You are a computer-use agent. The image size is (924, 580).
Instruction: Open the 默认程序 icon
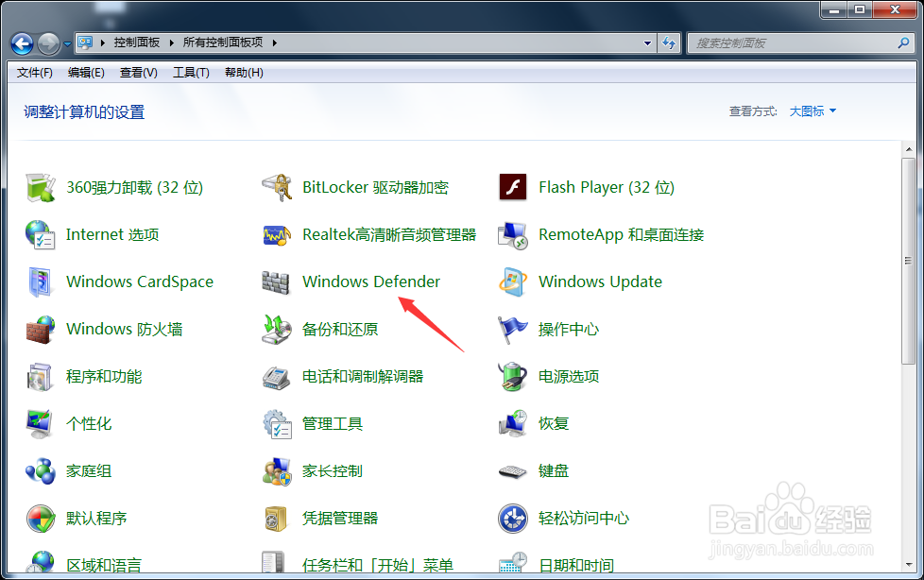pyautogui.click(x=41, y=519)
